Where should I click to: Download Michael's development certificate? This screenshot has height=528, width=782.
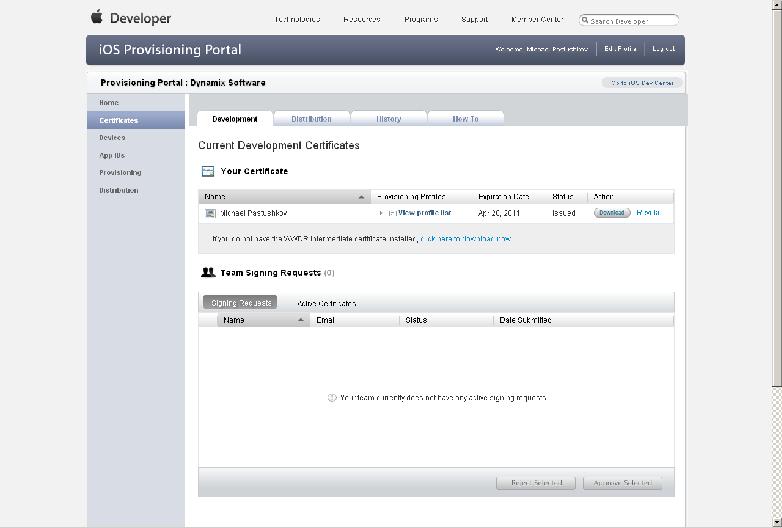pyautogui.click(x=612, y=213)
